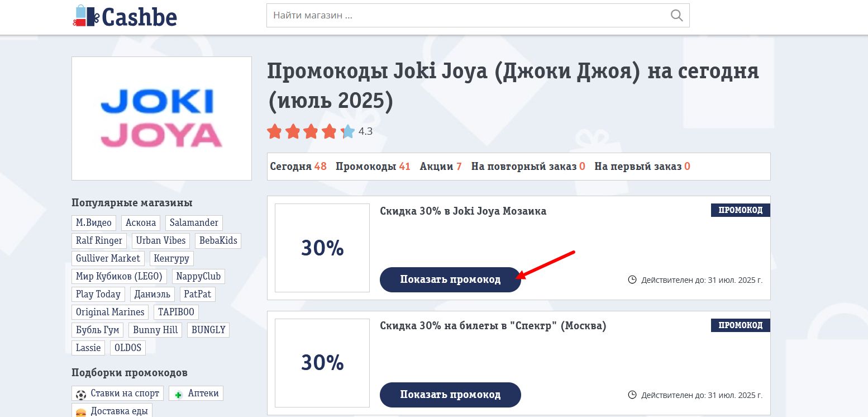Open the Даниэль store link
The height and width of the screenshot is (417, 868).
(152, 294)
